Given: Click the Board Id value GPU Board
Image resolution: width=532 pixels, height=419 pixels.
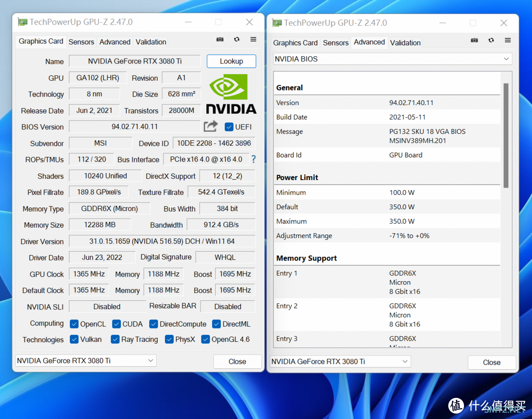Looking at the screenshot, I should 406,155.
